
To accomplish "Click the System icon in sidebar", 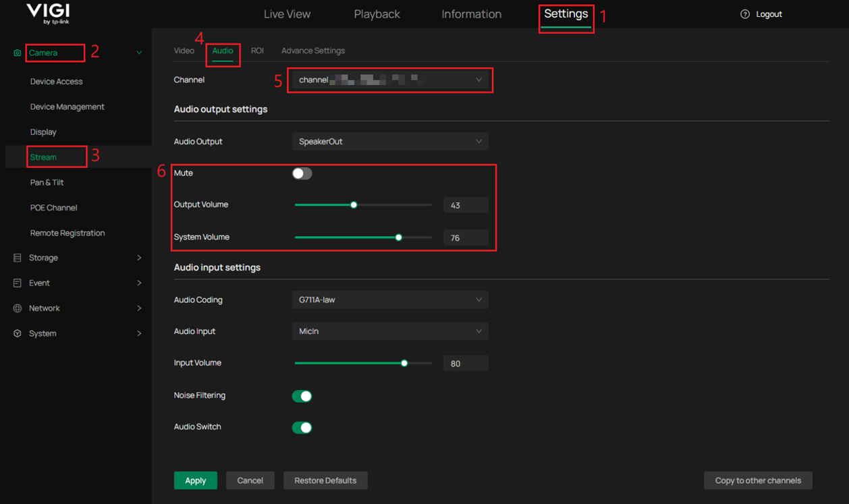I will pos(18,333).
